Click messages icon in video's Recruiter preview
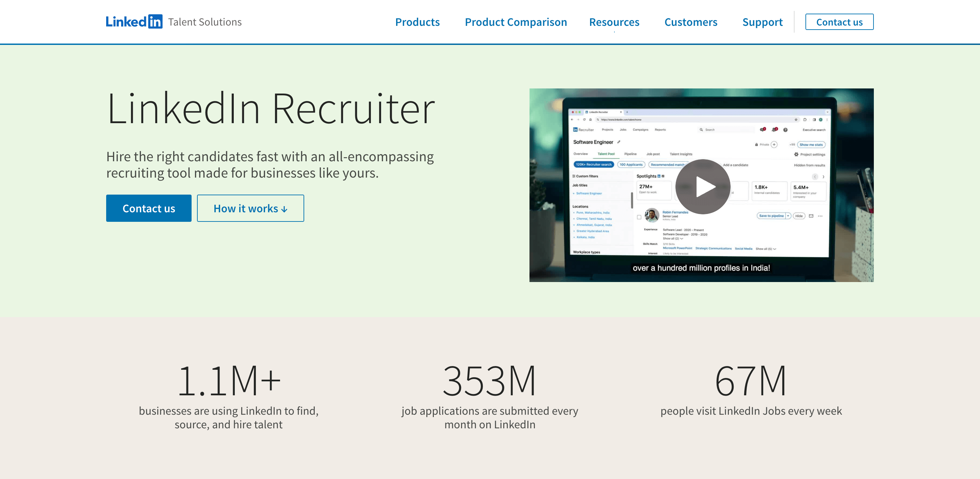This screenshot has width=980, height=479. click(762, 130)
